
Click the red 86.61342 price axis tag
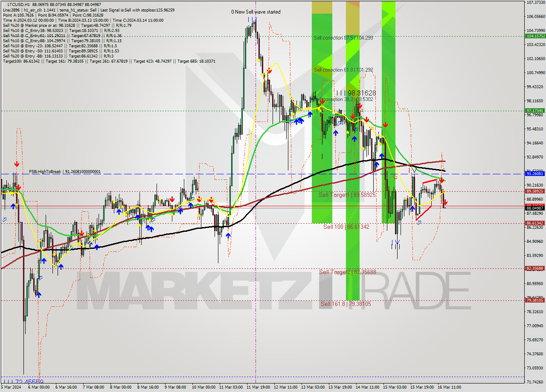(535, 223)
